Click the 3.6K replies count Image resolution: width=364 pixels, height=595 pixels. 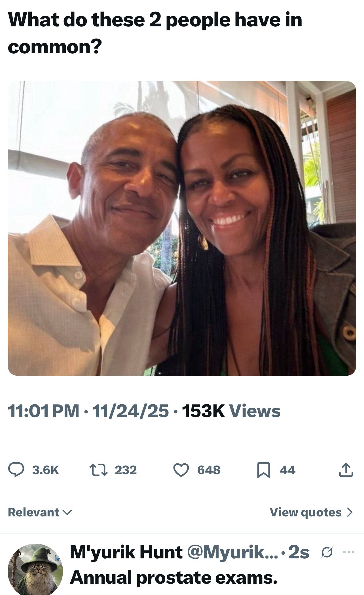[x=45, y=470]
